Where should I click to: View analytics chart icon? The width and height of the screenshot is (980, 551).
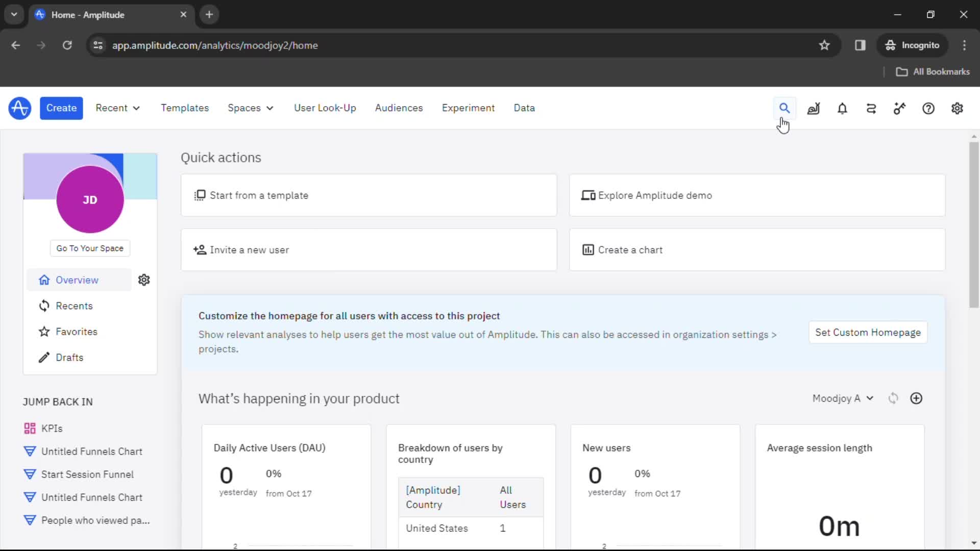pos(813,108)
